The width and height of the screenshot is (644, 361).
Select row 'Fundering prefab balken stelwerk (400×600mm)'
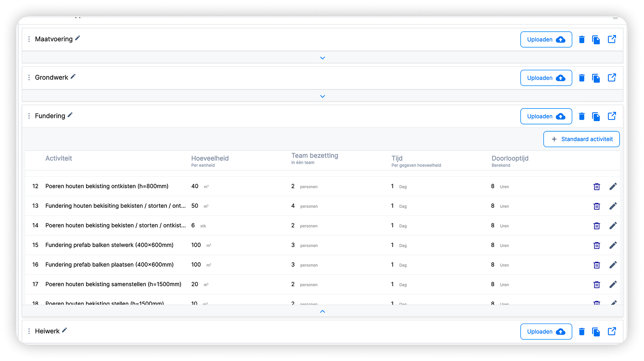[x=322, y=245]
